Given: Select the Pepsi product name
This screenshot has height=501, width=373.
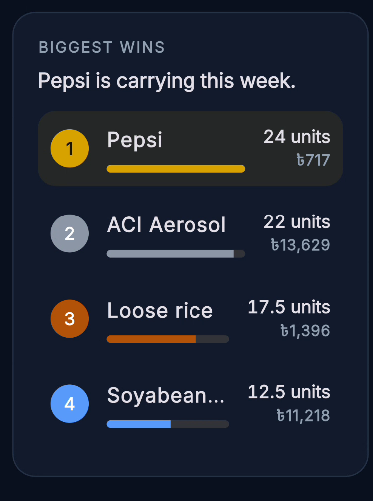Looking at the screenshot, I should (135, 140).
